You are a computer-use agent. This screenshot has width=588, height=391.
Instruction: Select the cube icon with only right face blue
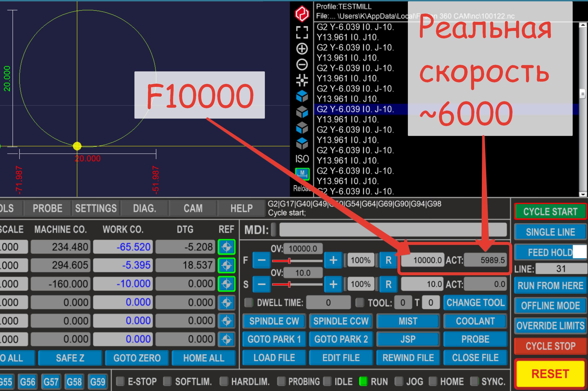[302, 112]
